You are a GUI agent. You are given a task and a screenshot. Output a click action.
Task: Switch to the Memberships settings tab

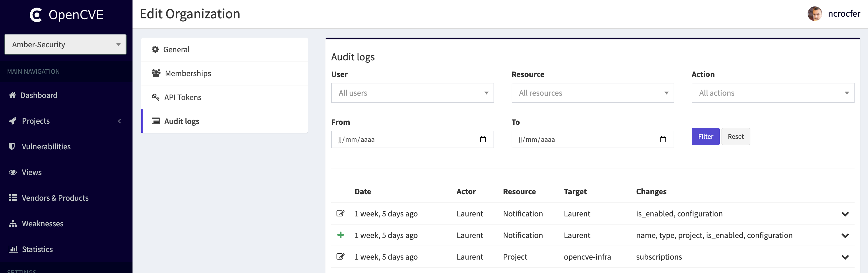coord(188,73)
